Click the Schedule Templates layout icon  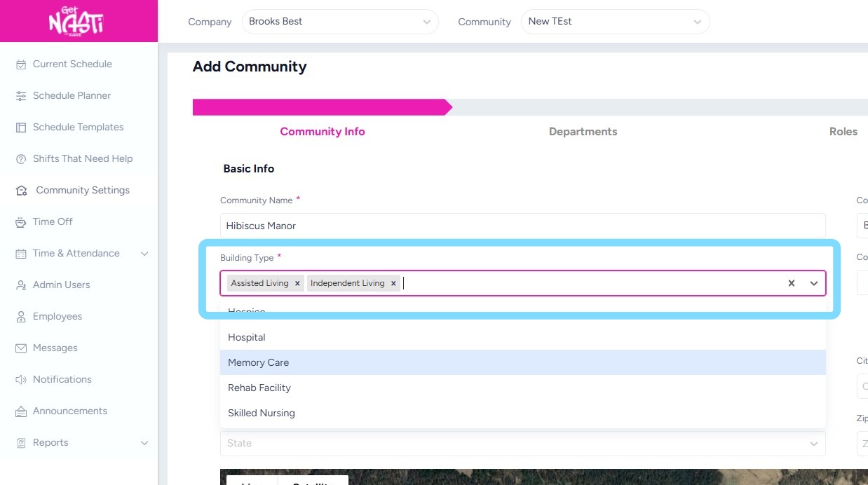coord(21,128)
